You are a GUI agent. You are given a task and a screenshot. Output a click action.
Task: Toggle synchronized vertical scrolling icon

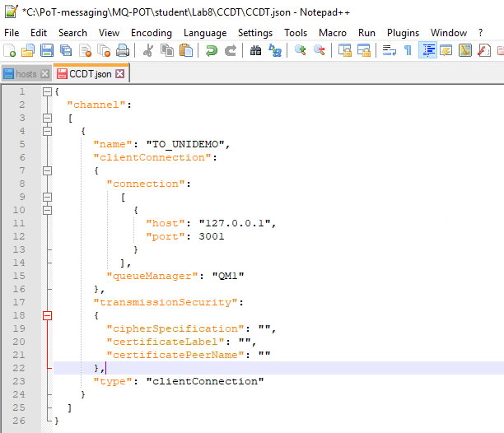tap(344, 51)
